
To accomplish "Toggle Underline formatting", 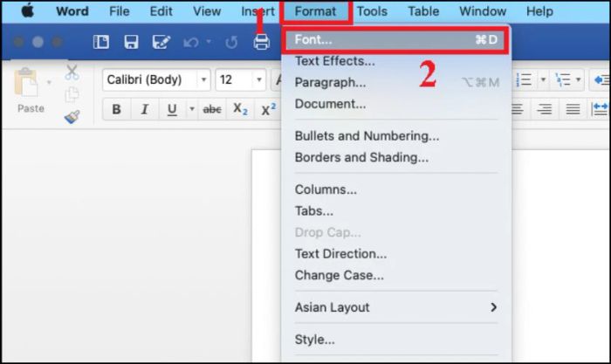I will point(172,109).
